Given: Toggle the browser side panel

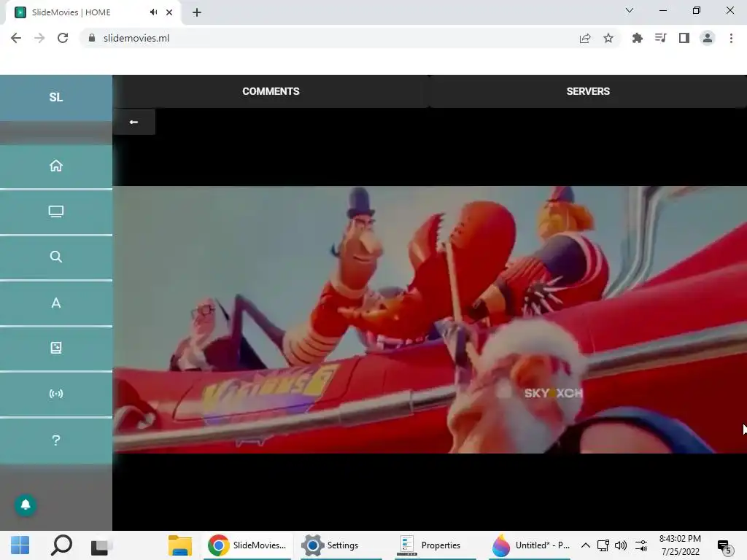Looking at the screenshot, I should coord(684,38).
